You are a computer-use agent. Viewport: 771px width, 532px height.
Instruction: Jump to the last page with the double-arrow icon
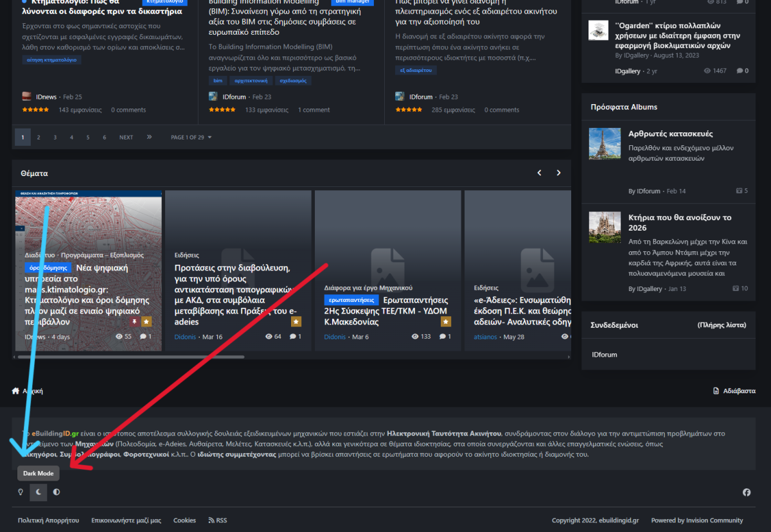point(149,137)
